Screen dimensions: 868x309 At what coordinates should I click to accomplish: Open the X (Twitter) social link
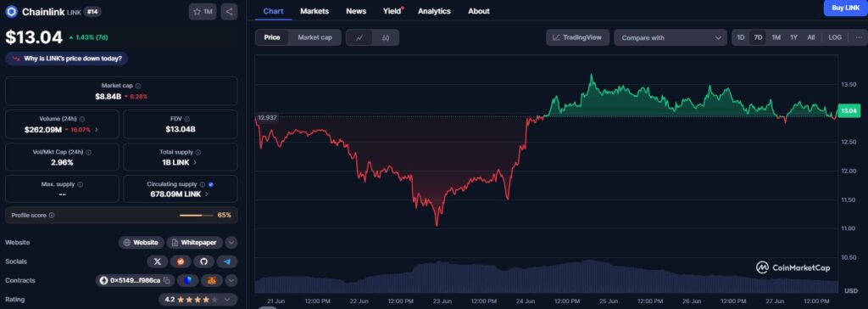(157, 261)
